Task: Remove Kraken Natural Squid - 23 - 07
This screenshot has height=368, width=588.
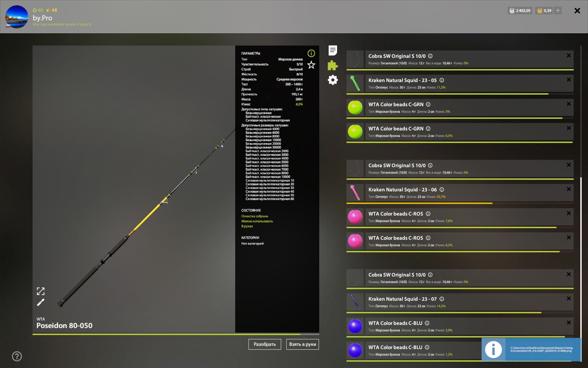Action: click(x=569, y=298)
